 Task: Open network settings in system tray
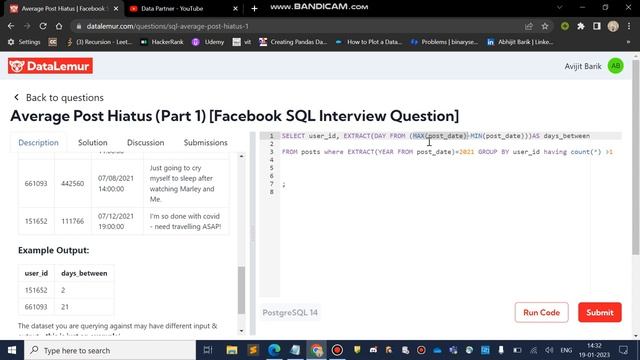[x=533, y=350]
